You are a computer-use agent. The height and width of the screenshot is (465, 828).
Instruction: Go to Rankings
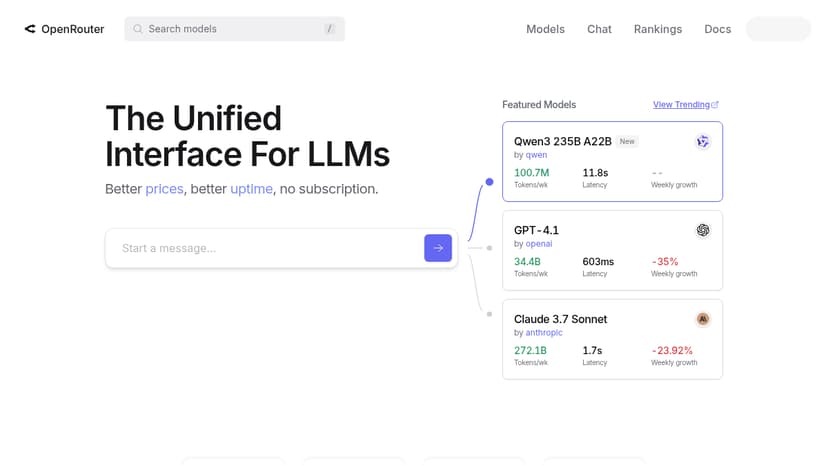click(x=658, y=29)
